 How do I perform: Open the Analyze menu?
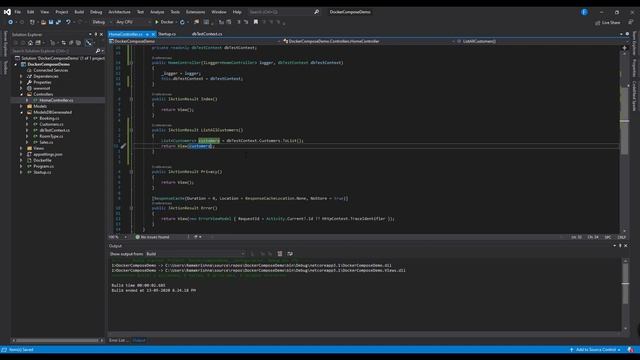coord(157,12)
